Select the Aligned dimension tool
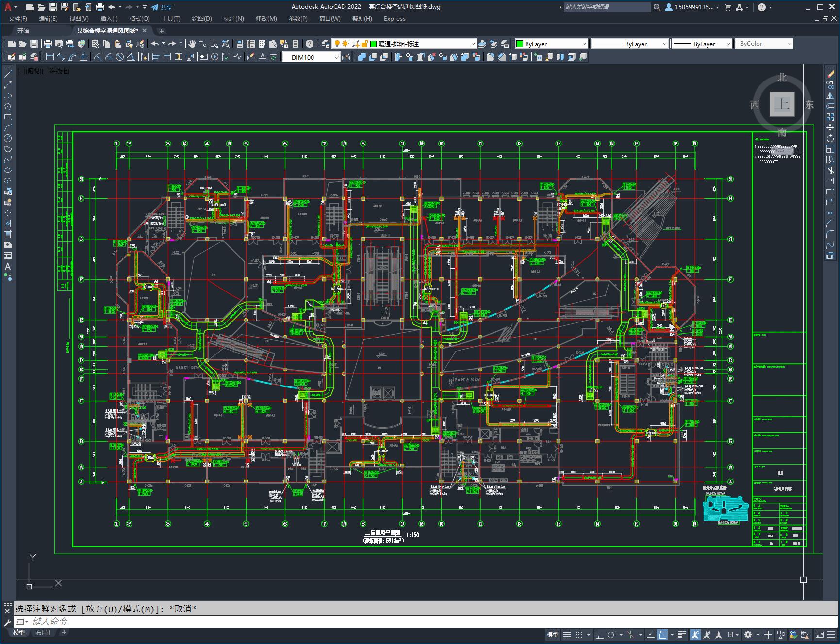Screen dimensions: 840x644 point(61,57)
